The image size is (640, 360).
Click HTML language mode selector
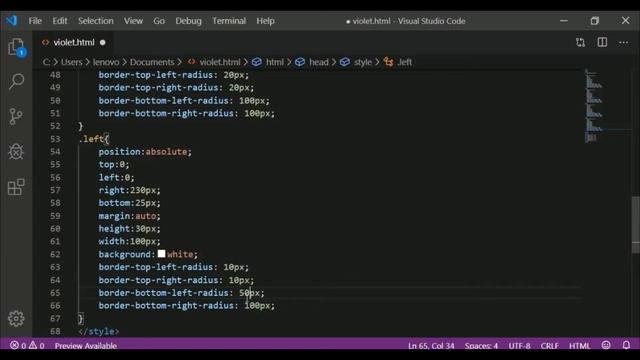(x=579, y=346)
